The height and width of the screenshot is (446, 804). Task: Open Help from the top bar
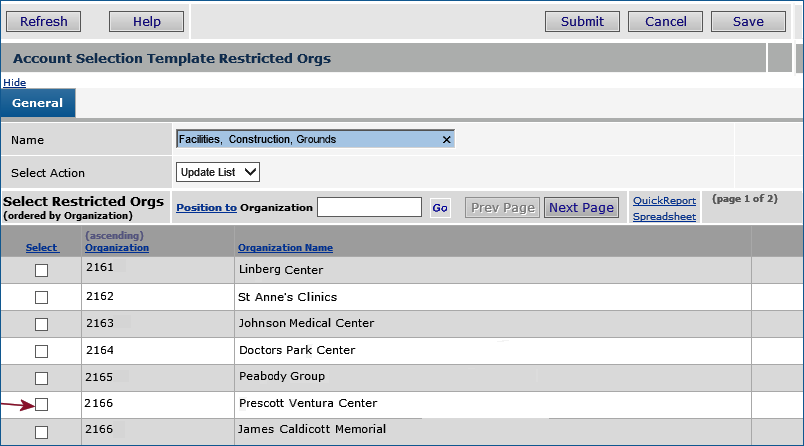point(146,21)
